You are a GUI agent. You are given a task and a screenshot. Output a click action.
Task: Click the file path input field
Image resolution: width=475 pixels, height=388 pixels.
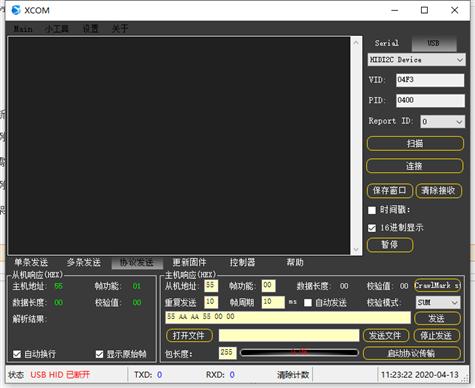tap(289, 335)
